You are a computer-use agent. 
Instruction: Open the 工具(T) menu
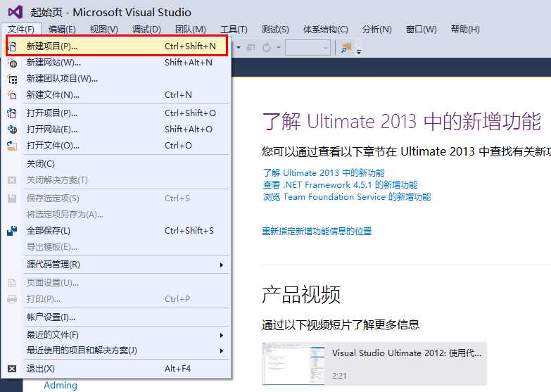click(234, 29)
